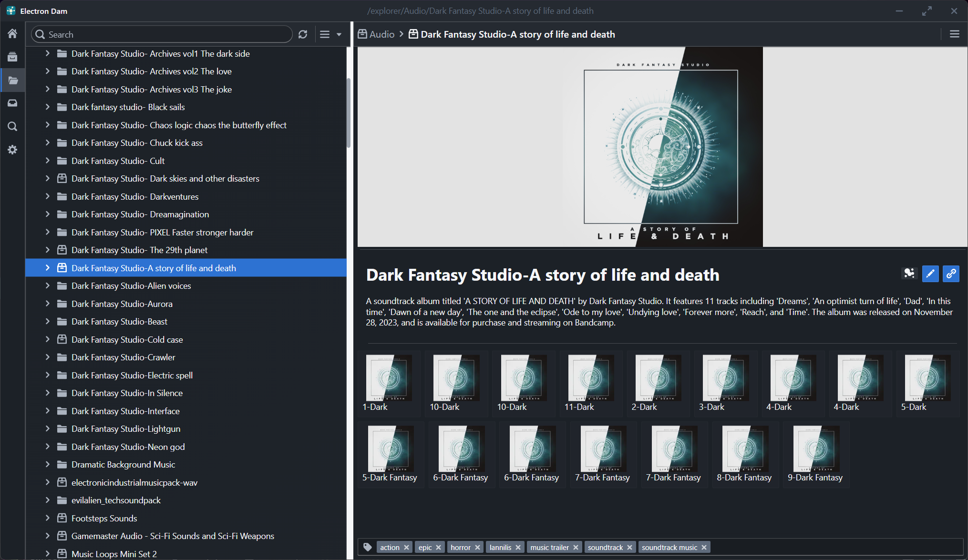The width and height of the screenshot is (968, 560).
Task: Remove the 'epic' tag
Action: 438,548
